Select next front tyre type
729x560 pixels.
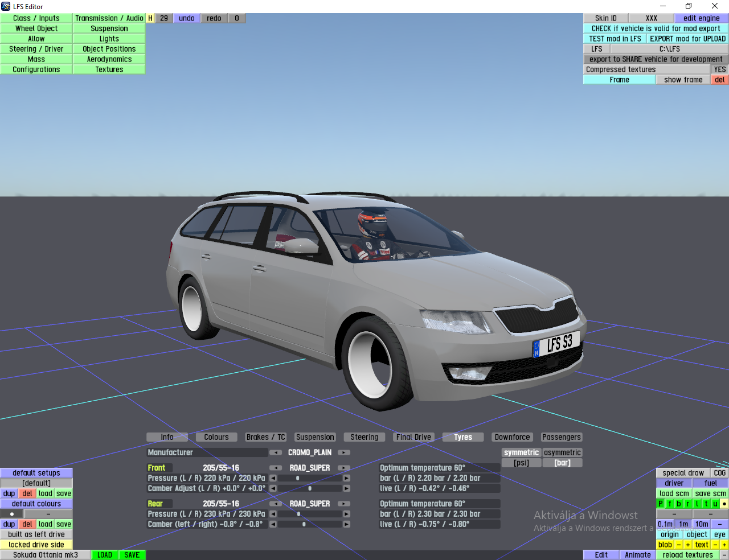[344, 468]
